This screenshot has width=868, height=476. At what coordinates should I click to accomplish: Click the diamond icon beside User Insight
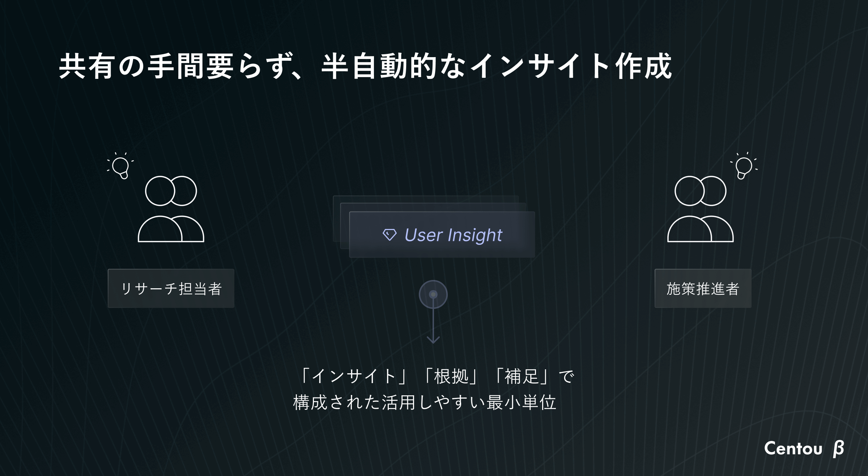[x=390, y=235]
